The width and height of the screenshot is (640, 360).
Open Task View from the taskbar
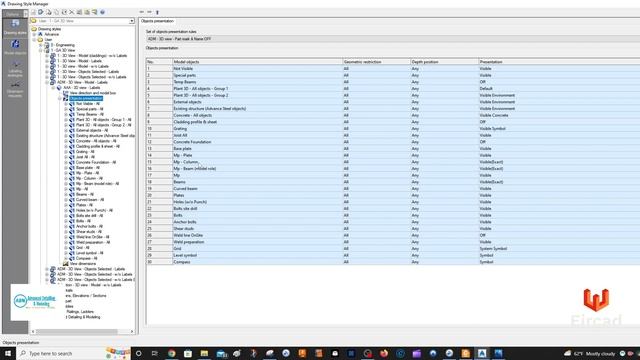point(155,353)
